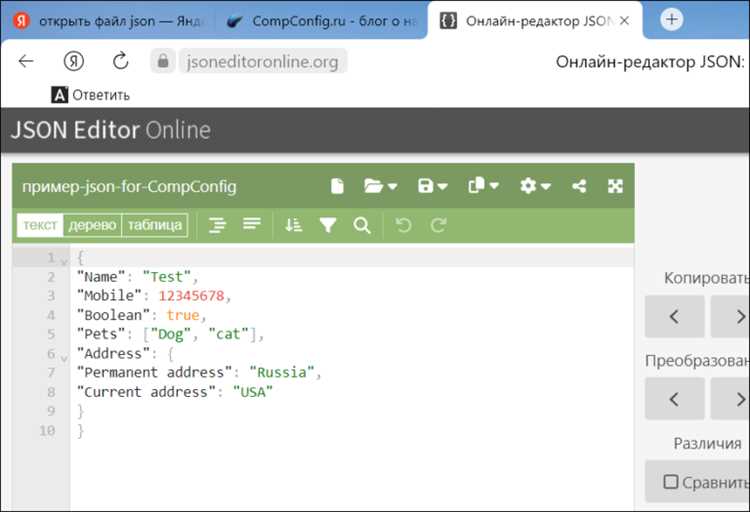
Task: Click the browser back arrow
Action: tap(26, 61)
